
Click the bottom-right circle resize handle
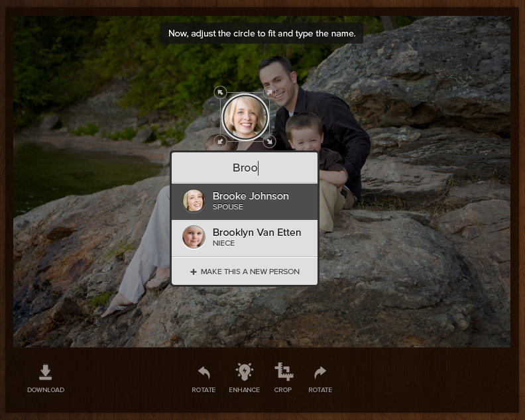coord(269,141)
